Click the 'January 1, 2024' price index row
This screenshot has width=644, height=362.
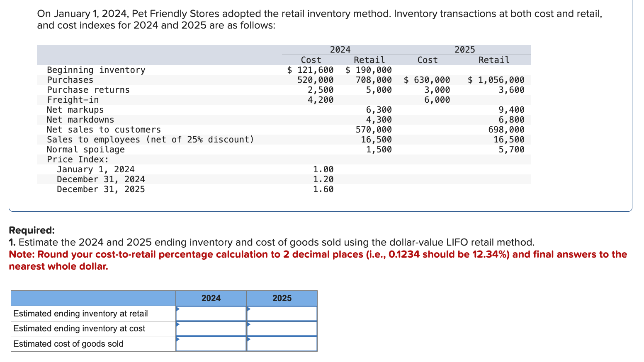point(96,169)
